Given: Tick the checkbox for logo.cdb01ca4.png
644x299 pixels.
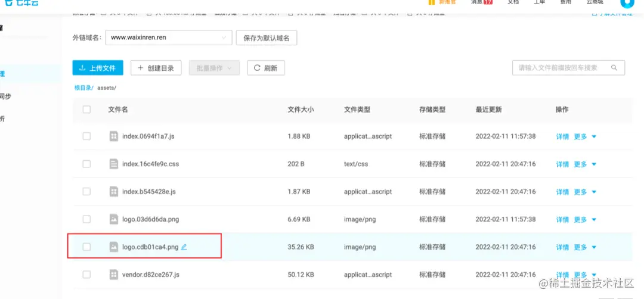Looking at the screenshot, I should pyautogui.click(x=86, y=247).
